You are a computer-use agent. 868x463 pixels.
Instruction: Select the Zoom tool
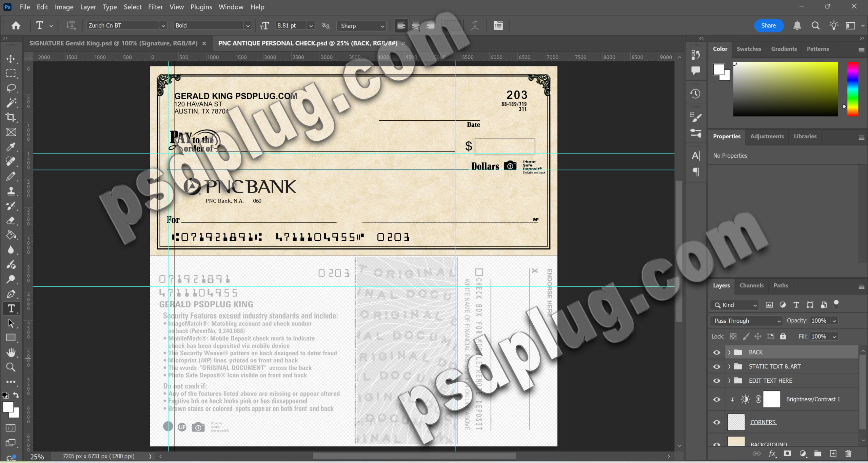[11, 367]
